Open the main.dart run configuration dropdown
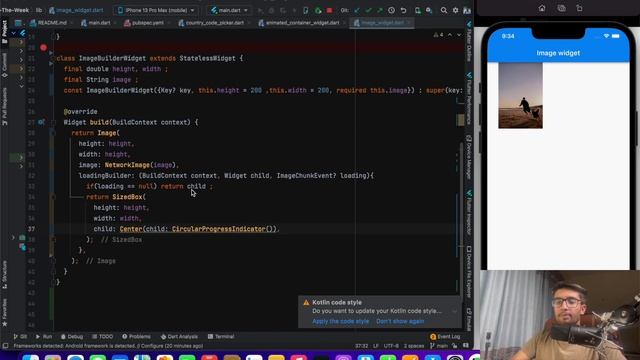This screenshot has width=640, height=360. tap(229, 10)
